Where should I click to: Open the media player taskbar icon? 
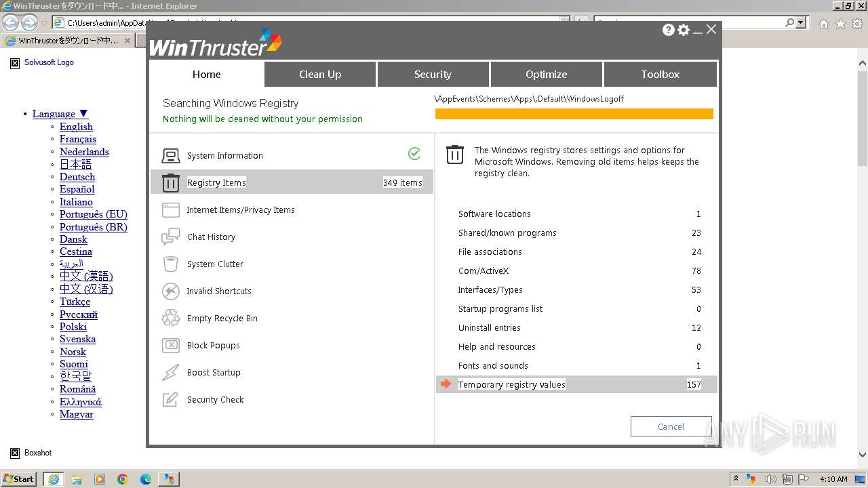(100, 479)
